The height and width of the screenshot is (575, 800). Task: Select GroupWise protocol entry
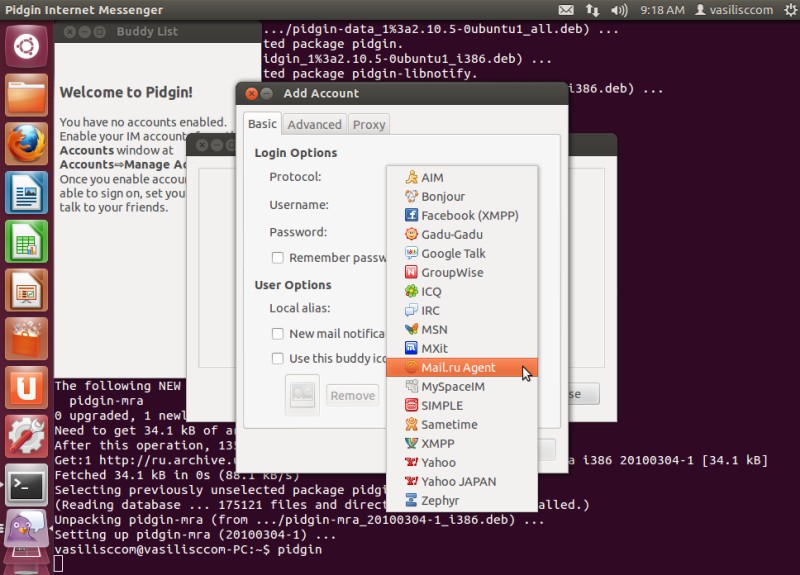(462, 272)
